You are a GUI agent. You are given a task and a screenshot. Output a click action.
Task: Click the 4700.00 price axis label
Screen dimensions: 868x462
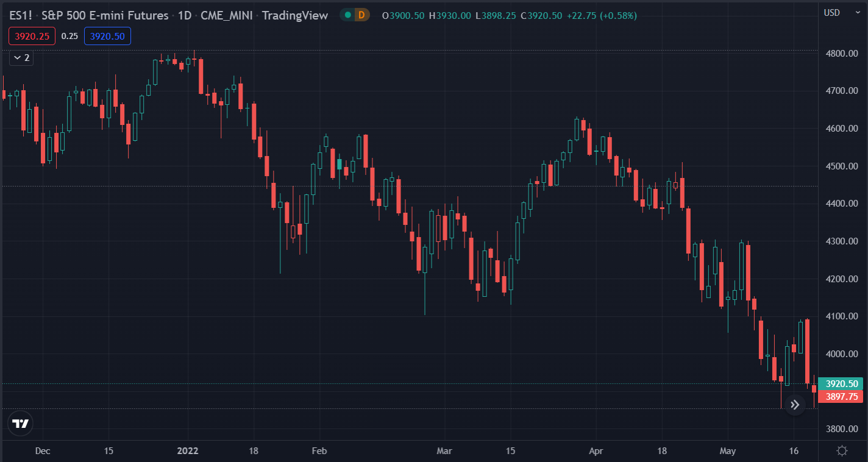tap(841, 91)
